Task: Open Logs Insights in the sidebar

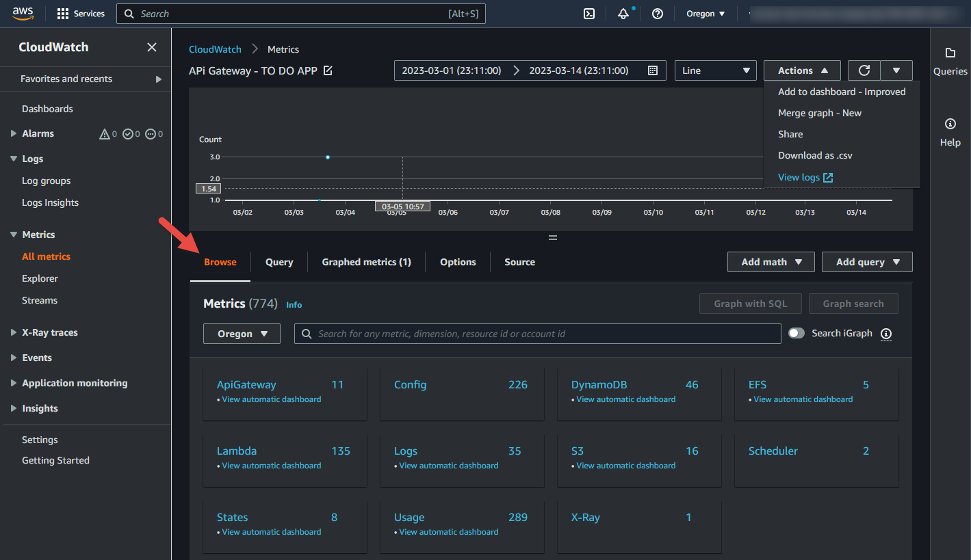Action: 50,202
